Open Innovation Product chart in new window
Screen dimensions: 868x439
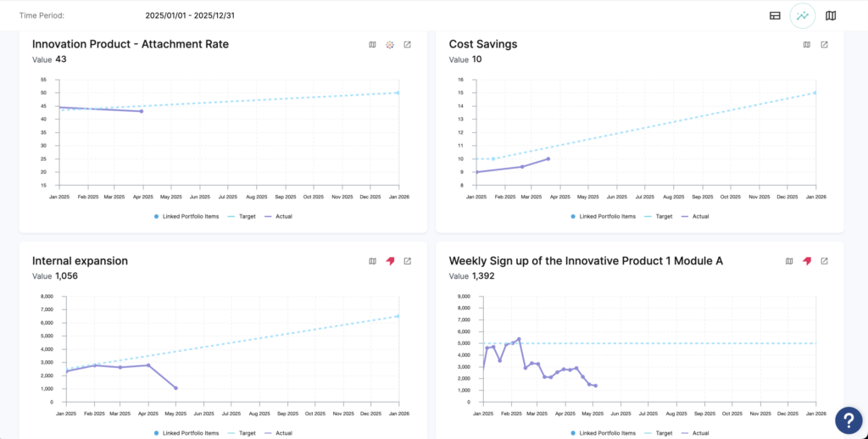pyautogui.click(x=407, y=45)
